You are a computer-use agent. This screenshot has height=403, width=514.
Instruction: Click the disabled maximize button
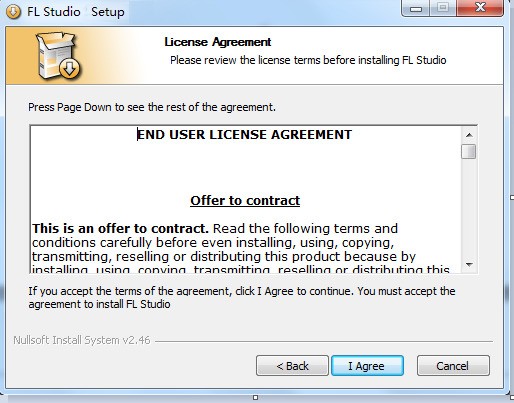click(x=443, y=7)
